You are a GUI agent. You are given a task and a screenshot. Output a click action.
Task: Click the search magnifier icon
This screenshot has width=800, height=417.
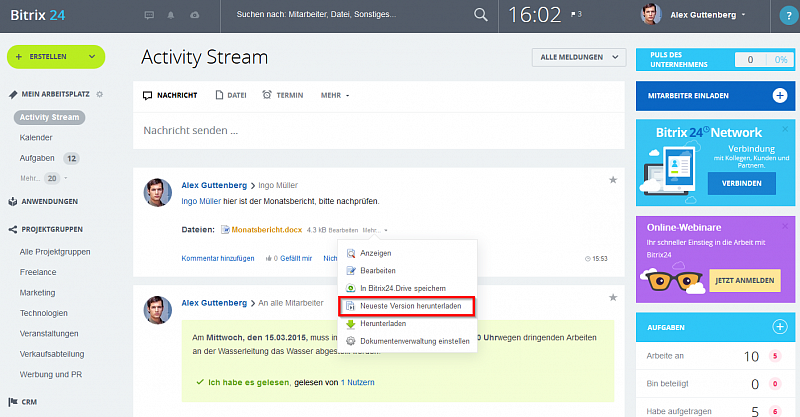481,15
